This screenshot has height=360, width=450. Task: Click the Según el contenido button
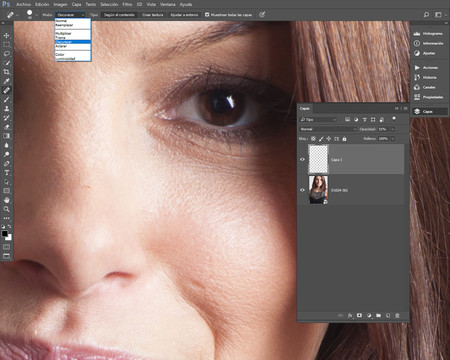click(119, 15)
